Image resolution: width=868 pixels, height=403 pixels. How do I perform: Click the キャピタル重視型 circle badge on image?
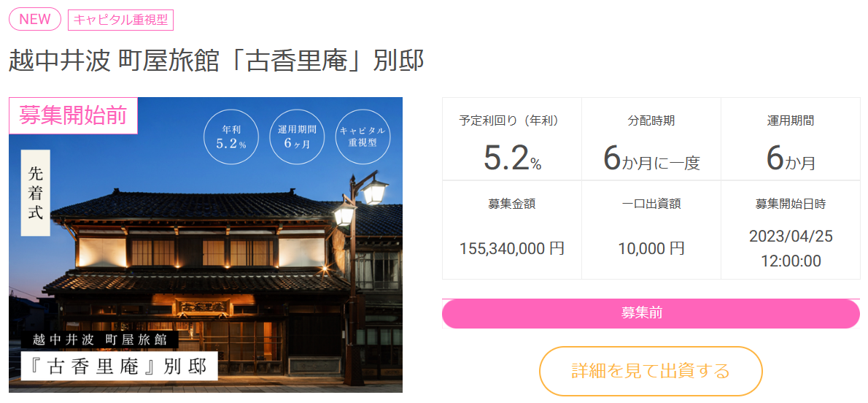coord(363,137)
